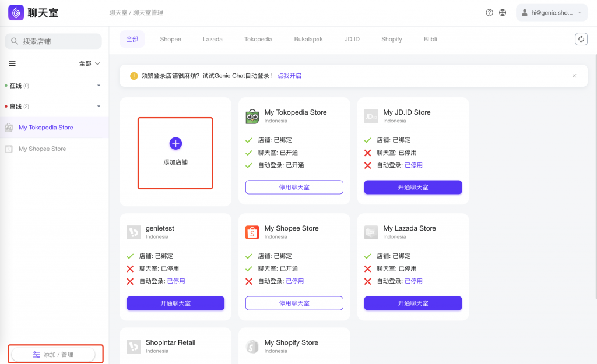The height and width of the screenshot is (364, 597).
Task: Click 开通聊天室 on genietest card
Action: (175, 303)
